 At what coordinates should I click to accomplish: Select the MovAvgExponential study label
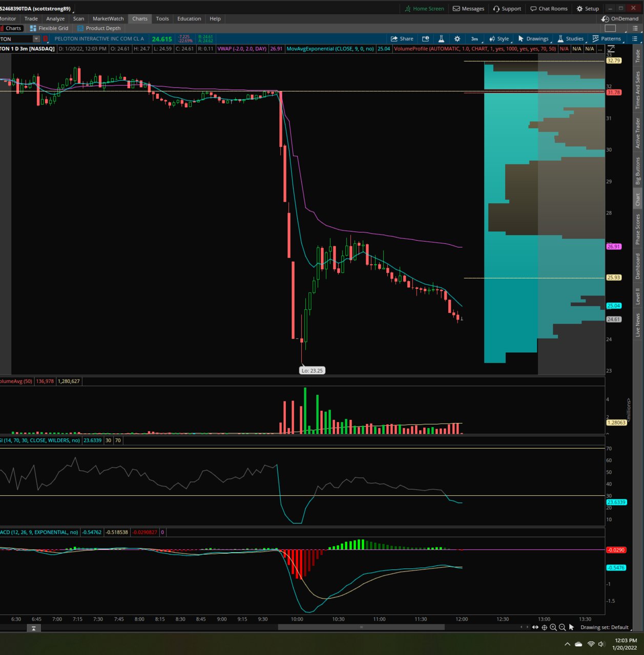click(x=330, y=49)
